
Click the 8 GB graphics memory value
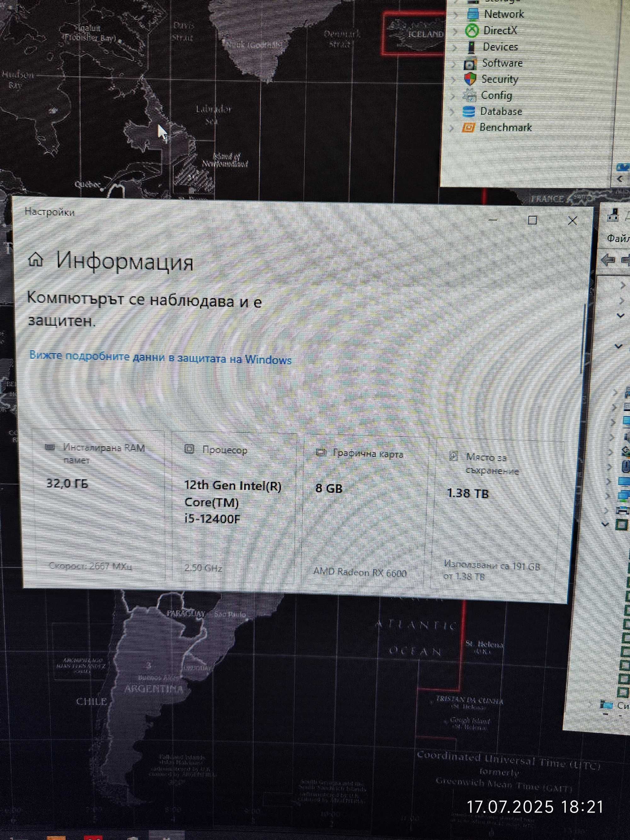click(x=329, y=489)
